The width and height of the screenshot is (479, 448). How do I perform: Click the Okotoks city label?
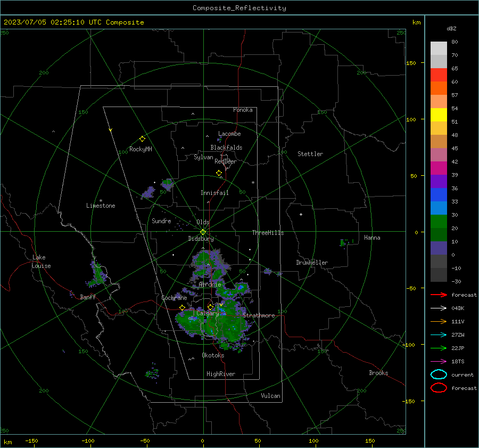click(x=213, y=355)
